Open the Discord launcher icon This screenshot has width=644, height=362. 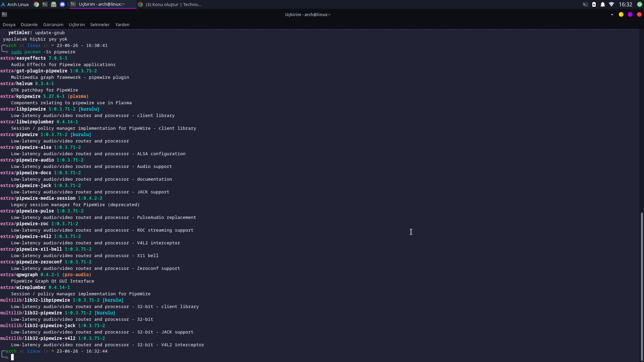click(x=62, y=4)
